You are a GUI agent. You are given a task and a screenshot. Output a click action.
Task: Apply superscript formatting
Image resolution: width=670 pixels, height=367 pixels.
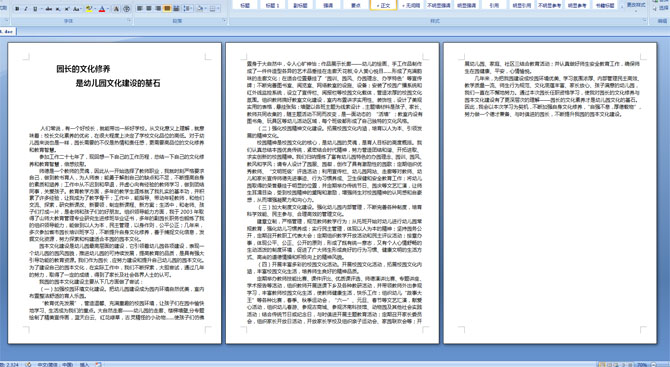tap(67, 9)
